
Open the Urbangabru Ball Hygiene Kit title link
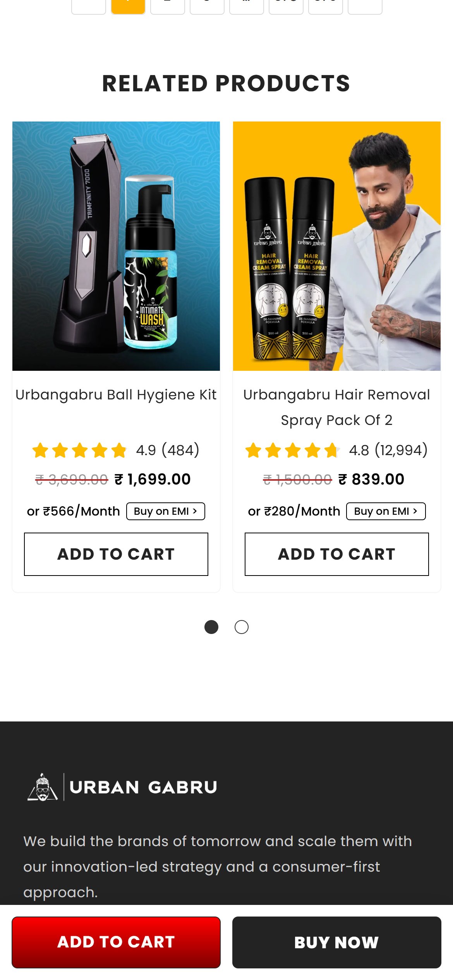pyautogui.click(x=116, y=395)
